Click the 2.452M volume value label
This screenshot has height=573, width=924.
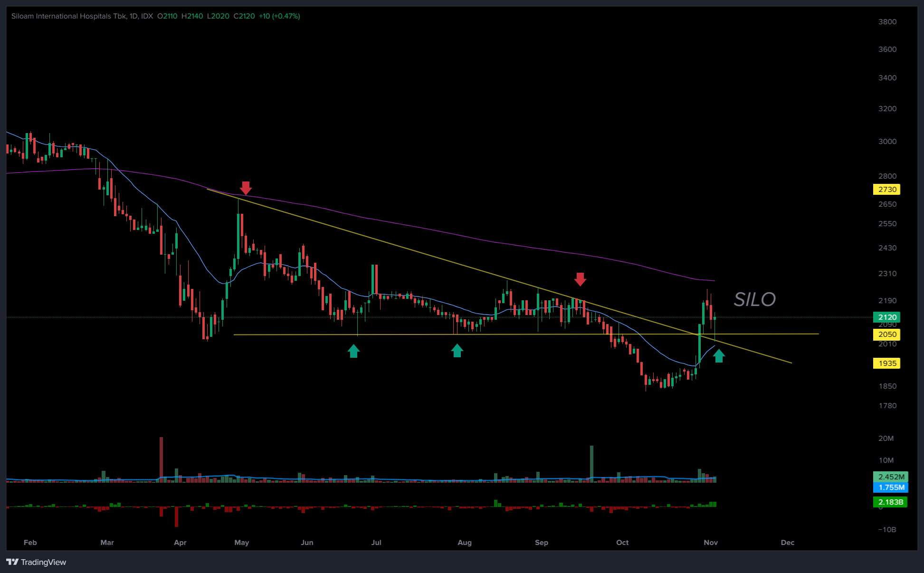890,477
